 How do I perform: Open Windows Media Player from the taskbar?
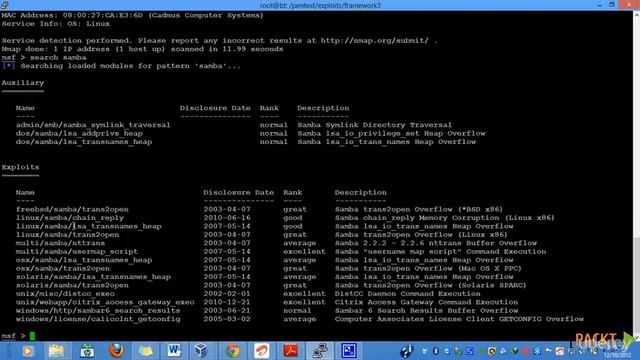[x=28, y=351]
